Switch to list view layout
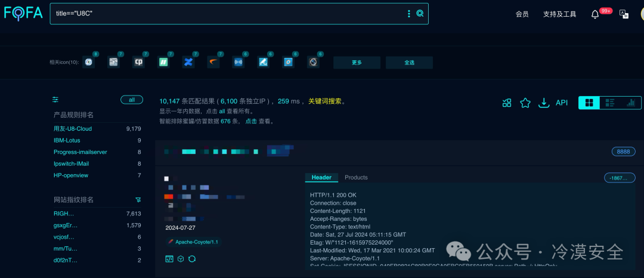 coord(610,103)
